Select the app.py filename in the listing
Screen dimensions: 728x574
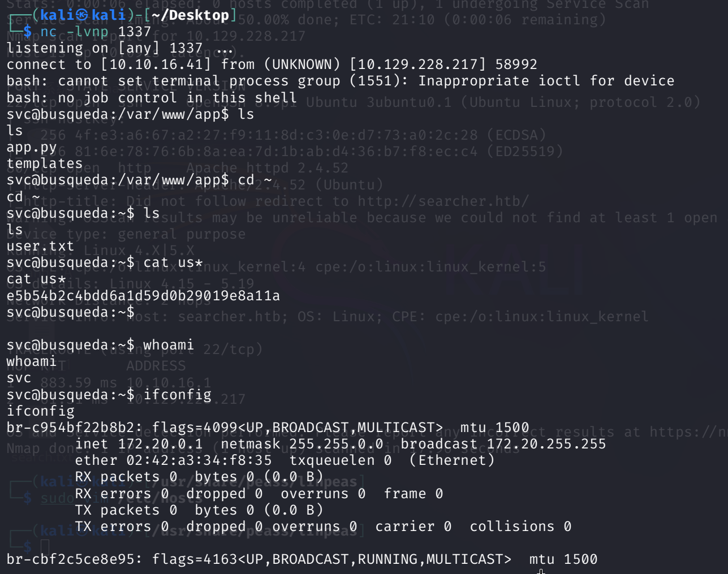coord(32,148)
